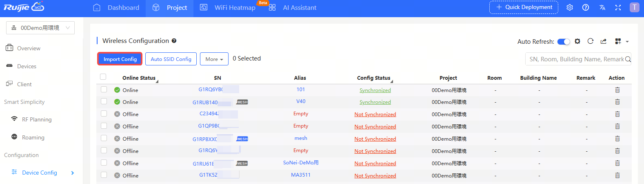Open column display grid options
This screenshot has width=644, height=184.
pos(618,41)
